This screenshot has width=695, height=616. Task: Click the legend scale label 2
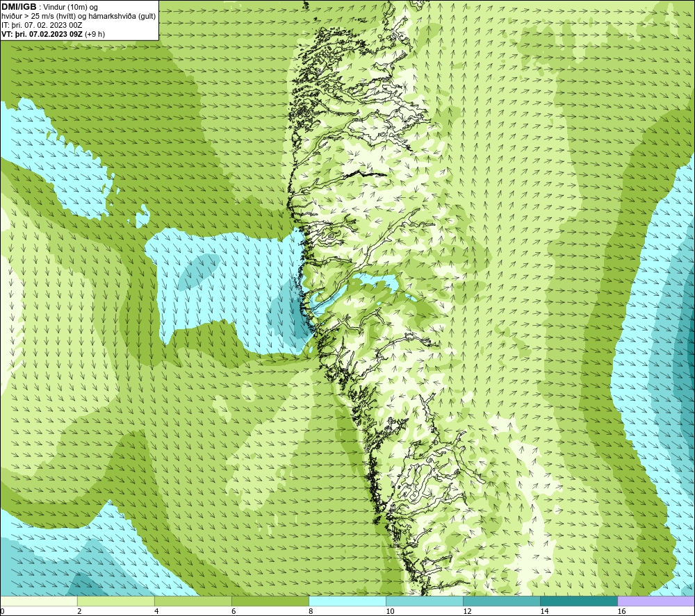[79, 611]
